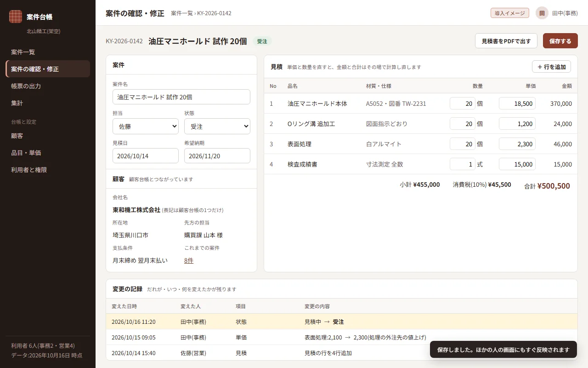Click the 2026/10/14 15:40 change log row

coord(342,353)
